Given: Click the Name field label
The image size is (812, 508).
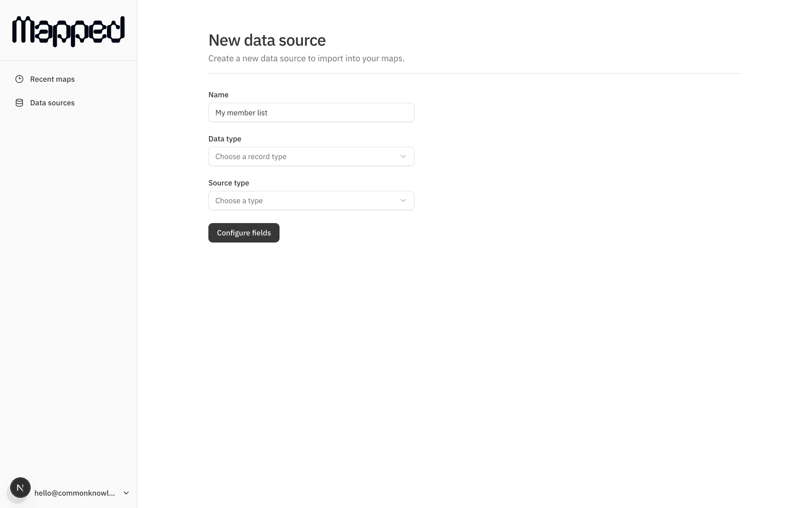Looking at the screenshot, I should coord(218,94).
